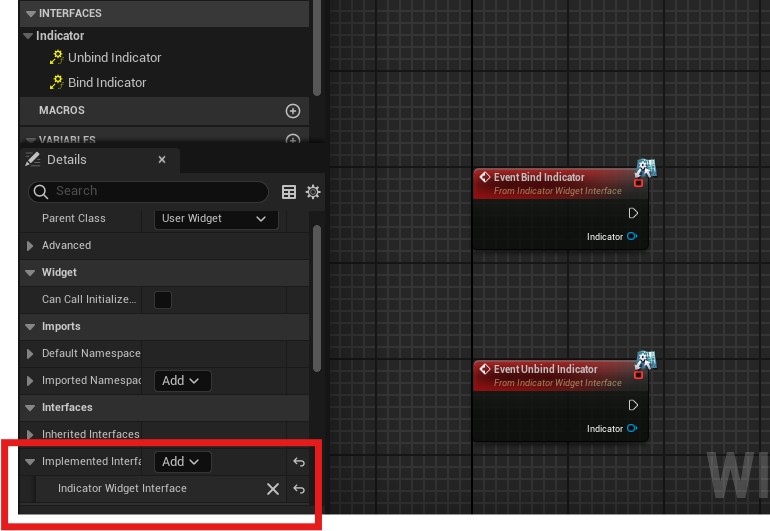Click Event Unbind Indicator execution output pin
Screen dimensions: 770x531
pyautogui.click(x=633, y=405)
